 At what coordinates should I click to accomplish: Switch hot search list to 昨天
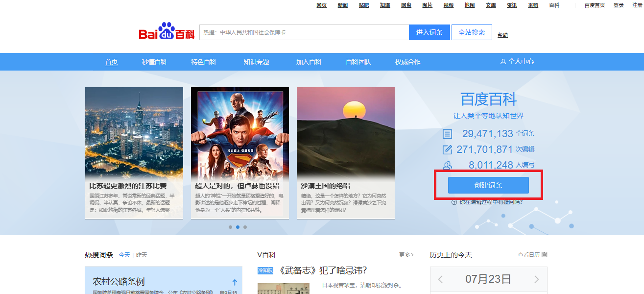[x=142, y=255]
